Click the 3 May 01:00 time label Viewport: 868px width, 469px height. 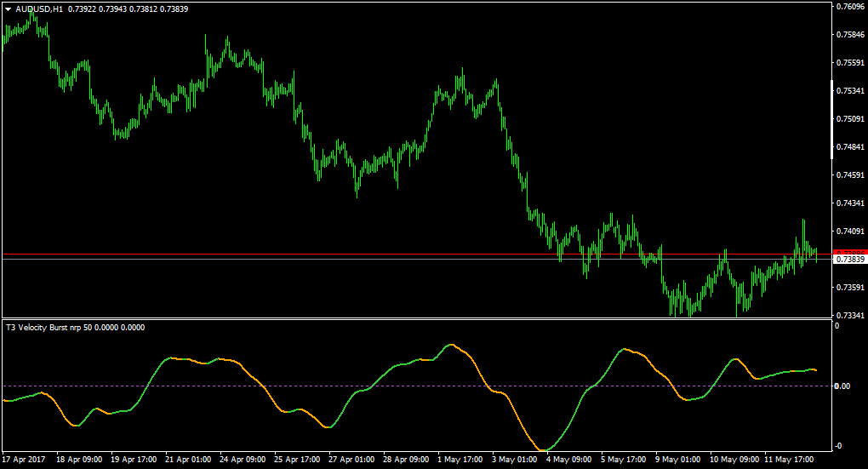tap(515, 459)
